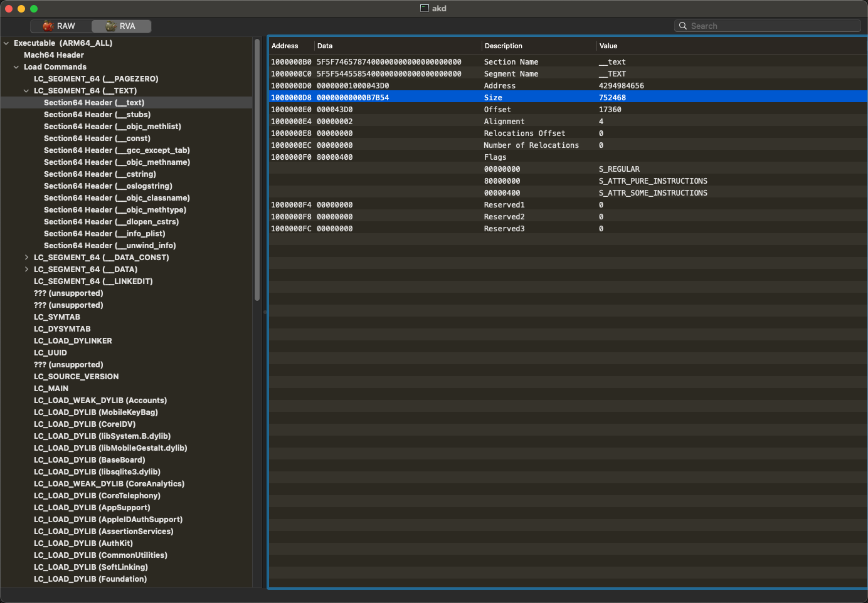Select LC_SEGMENT_64 (__PAGEZERO) in the tree
868x603 pixels.
pos(96,79)
